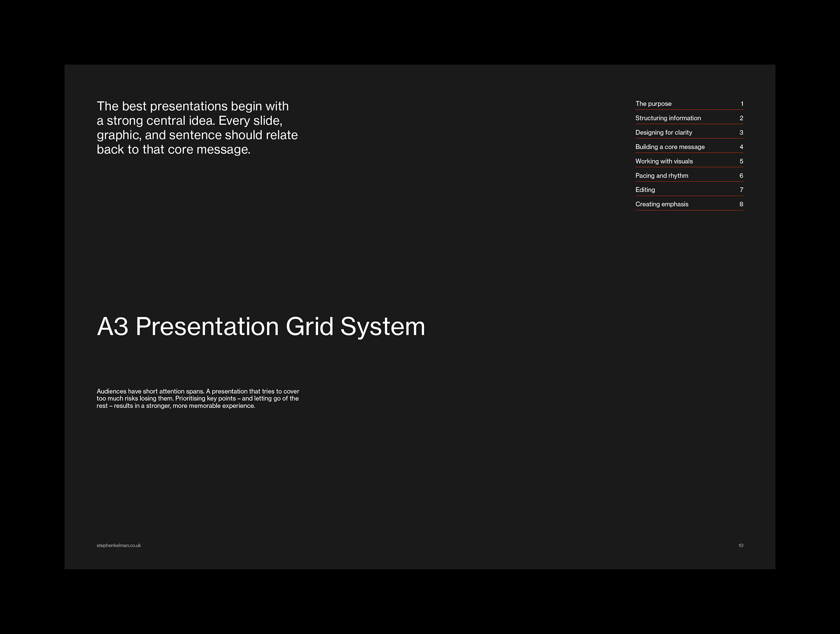Click page number 6 beside 'Pacing and rhythm'

click(x=741, y=176)
